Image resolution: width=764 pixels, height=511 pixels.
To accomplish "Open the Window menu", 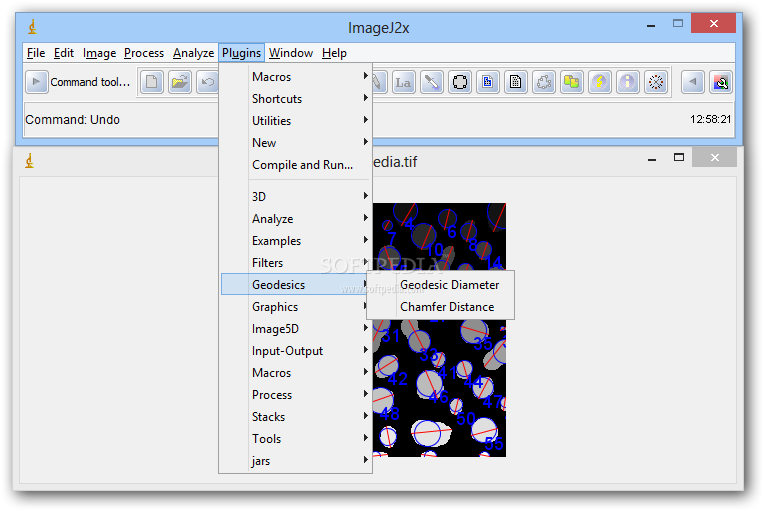I will tap(291, 53).
